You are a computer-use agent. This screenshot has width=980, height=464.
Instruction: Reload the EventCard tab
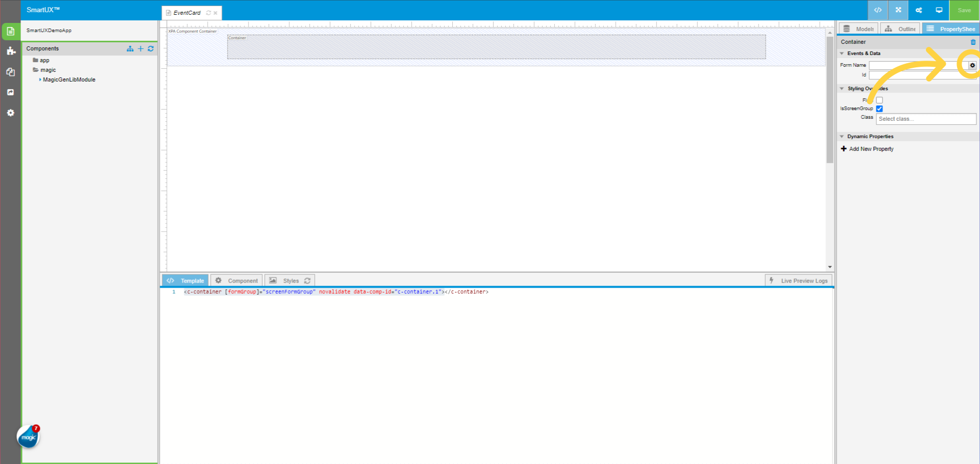click(x=208, y=13)
